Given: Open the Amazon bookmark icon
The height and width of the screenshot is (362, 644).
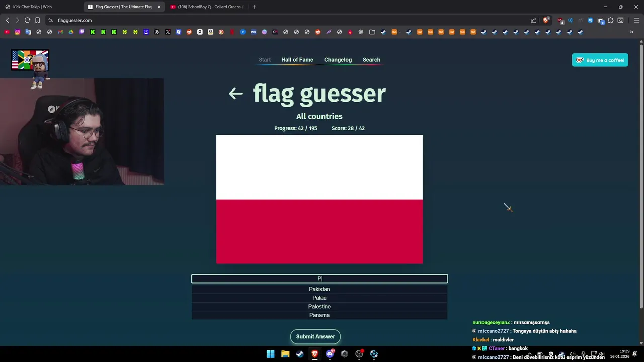Looking at the screenshot, I should coord(210,32).
